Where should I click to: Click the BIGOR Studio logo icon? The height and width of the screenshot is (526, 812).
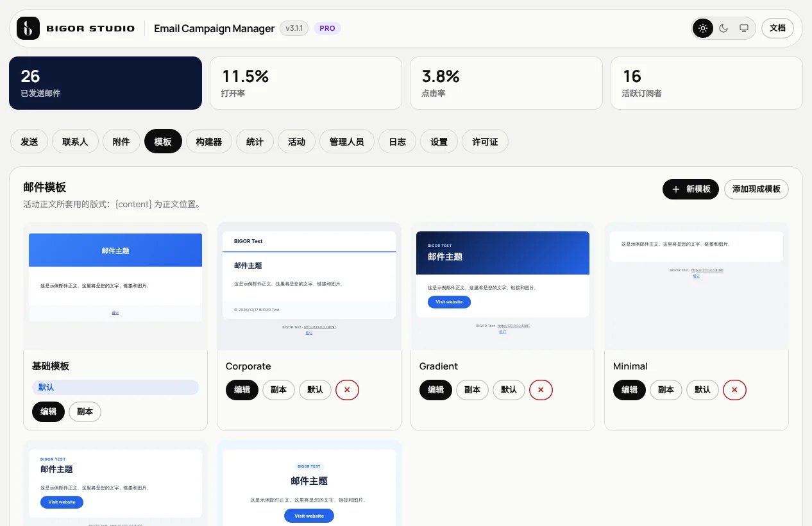point(28,28)
